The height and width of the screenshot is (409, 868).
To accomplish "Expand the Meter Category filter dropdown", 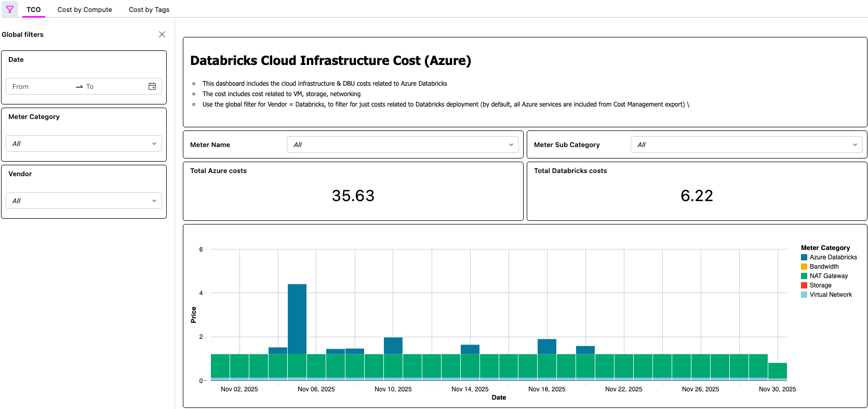I will [84, 143].
